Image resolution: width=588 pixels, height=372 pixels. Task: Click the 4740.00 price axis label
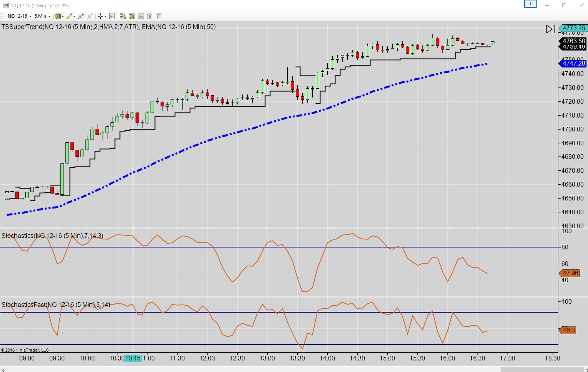pyautogui.click(x=573, y=74)
